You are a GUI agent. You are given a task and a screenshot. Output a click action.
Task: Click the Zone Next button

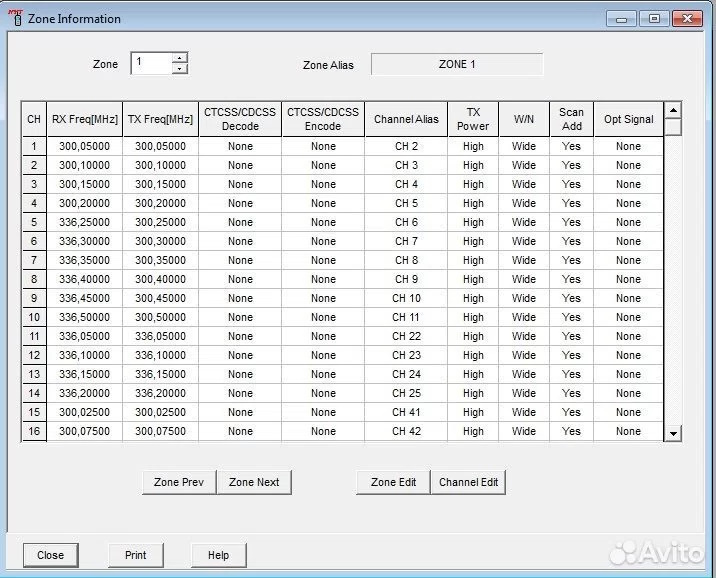(254, 482)
